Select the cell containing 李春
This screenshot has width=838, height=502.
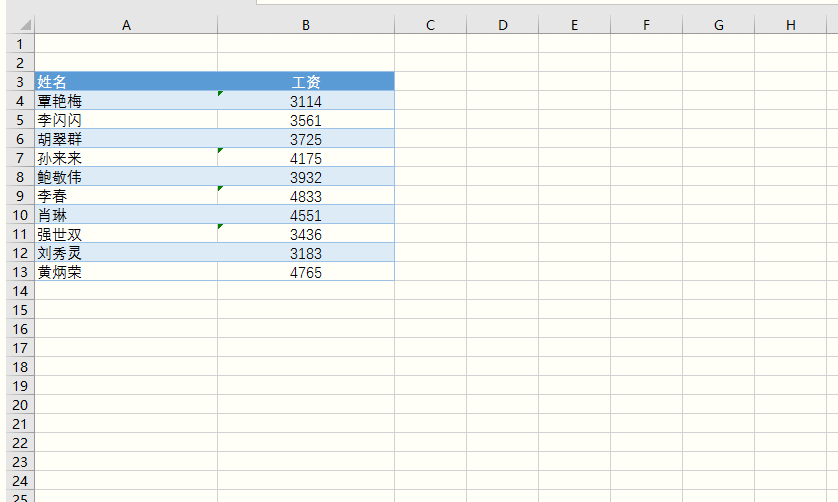tap(126, 195)
